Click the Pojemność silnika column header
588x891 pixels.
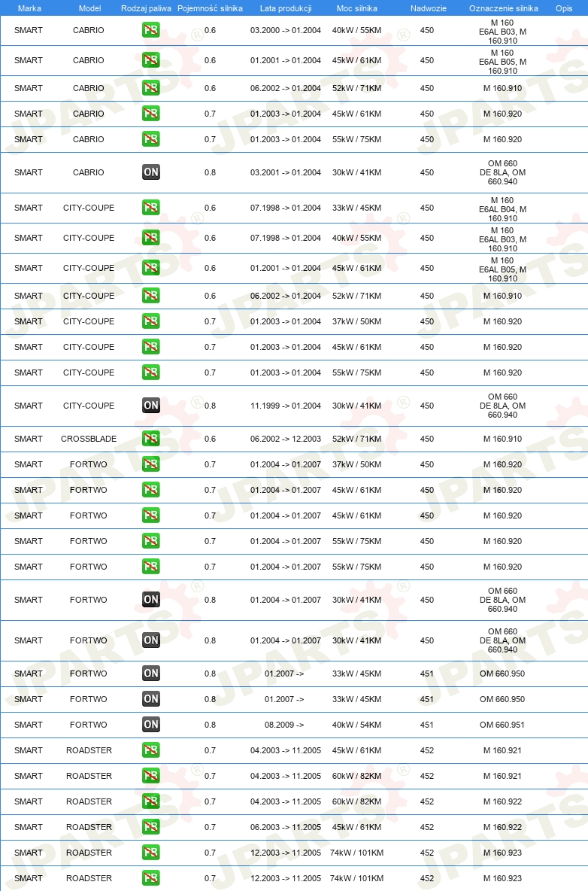click(x=210, y=8)
